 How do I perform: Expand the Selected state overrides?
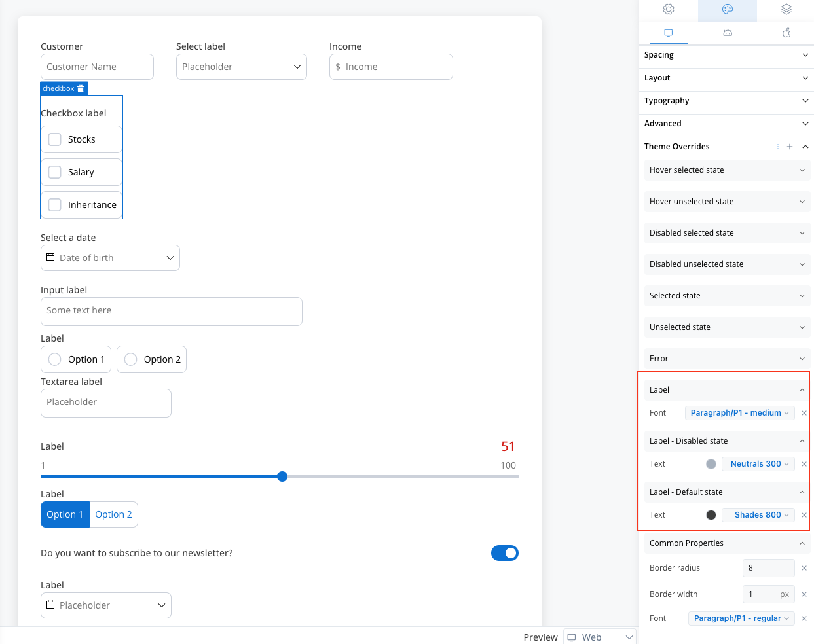(728, 296)
